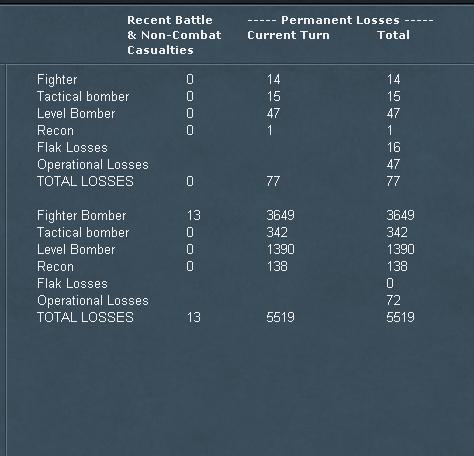Click Fighter Bomber recent casualties value 13

pyautogui.click(x=194, y=216)
